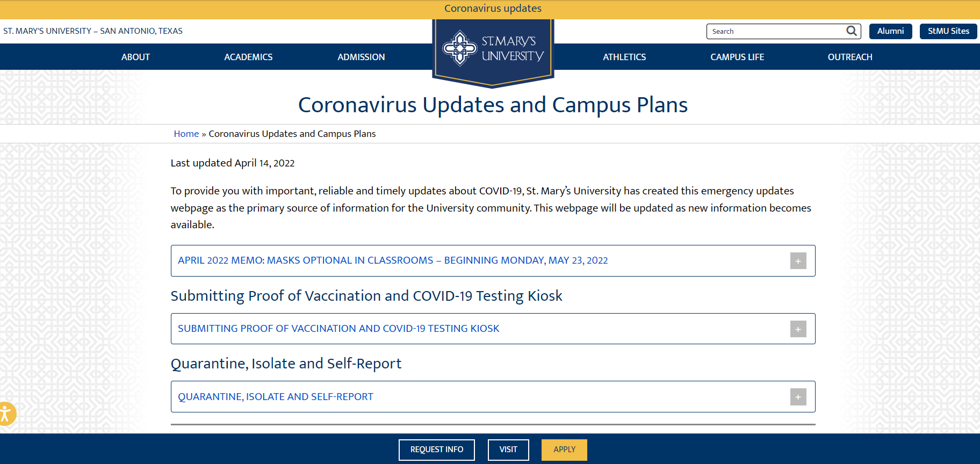
Task: Open the Academics menu
Action: click(x=248, y=57)
